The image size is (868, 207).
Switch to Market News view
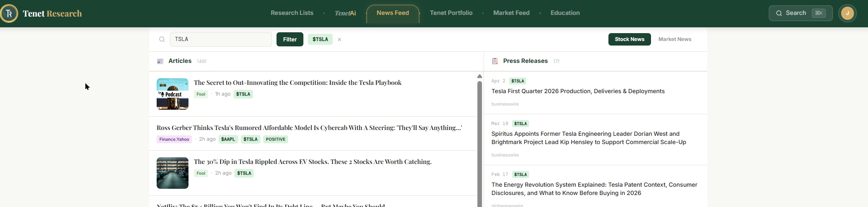tap(675, 39)
